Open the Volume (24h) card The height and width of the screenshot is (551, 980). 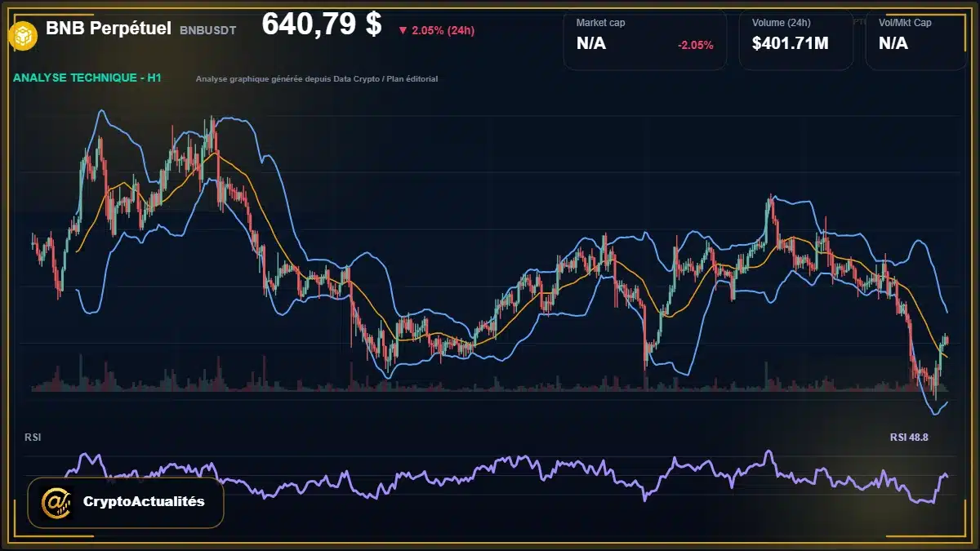pos(796,41)
